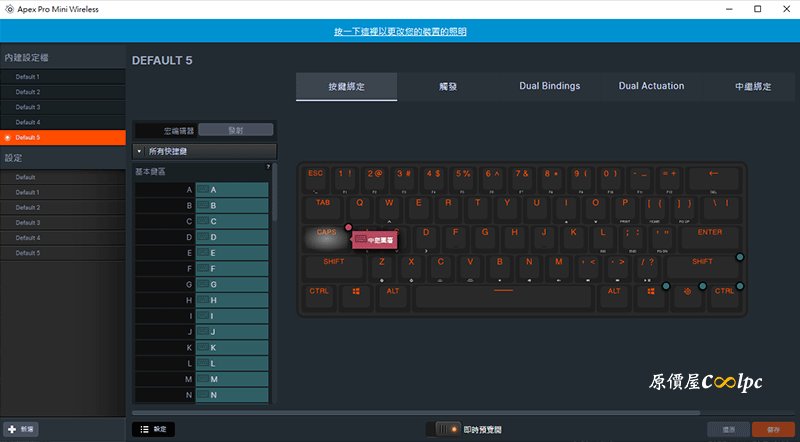Open the binding dropdown for key A

click(x=232, y=189)
